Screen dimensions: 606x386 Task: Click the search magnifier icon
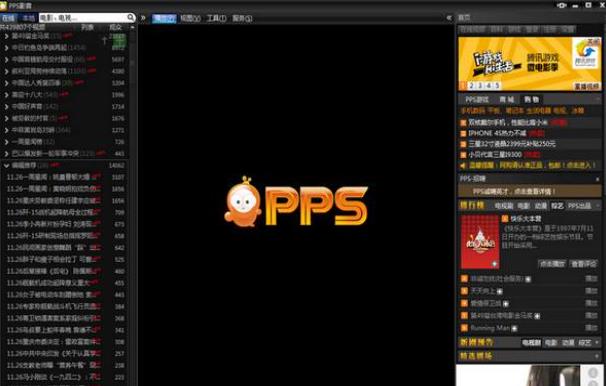pyautogui.click(x=131, y=17)
